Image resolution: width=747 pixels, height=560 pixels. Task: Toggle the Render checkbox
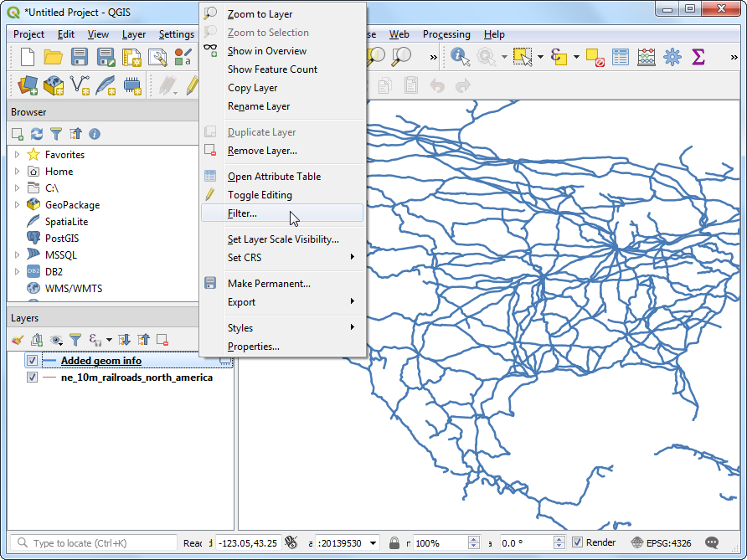[577, 542]
